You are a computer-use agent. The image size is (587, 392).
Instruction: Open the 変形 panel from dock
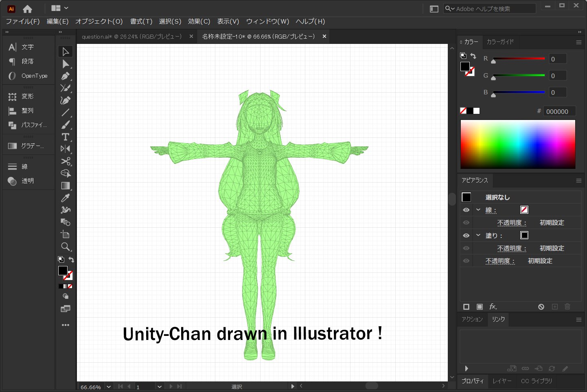tap(28, 96)
